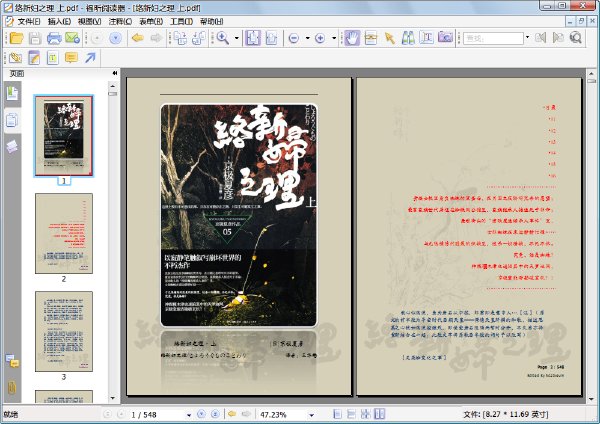Click the page-scroll tool icon right of the Hand tool
The width and height of the screenshot is (600, 424).
[370, 38]
